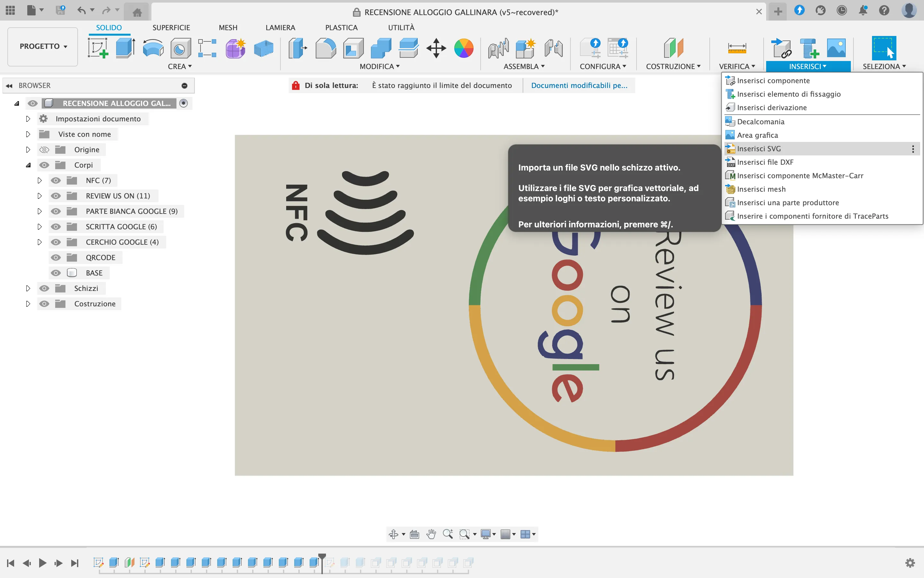Click the home tab button
Image resolution: width=924 pixels, height=578 pixels.
(x=137, y=12)
